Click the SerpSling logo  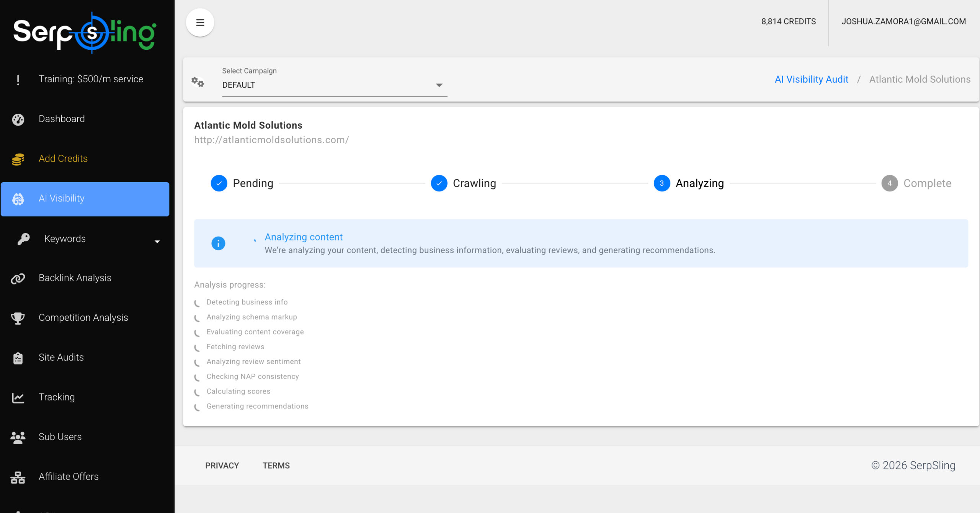pyautogui.click(x=85, y=33)
